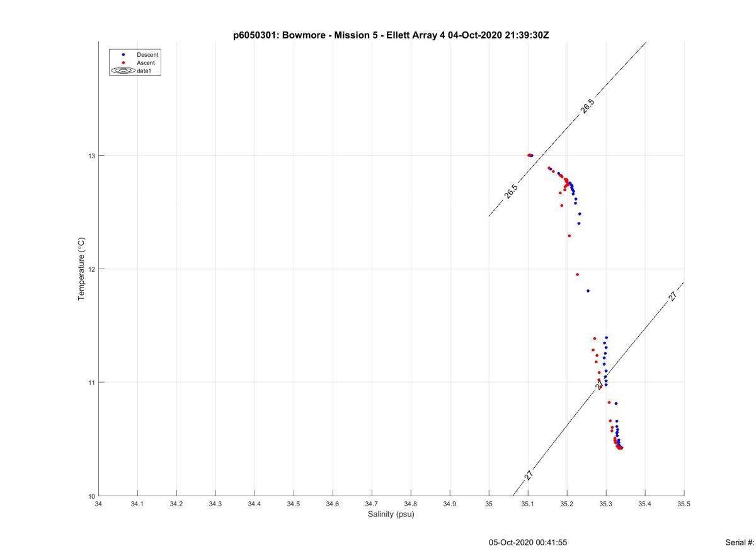
Task: Select the Ascent legend entry
Action: click(134, 63)
